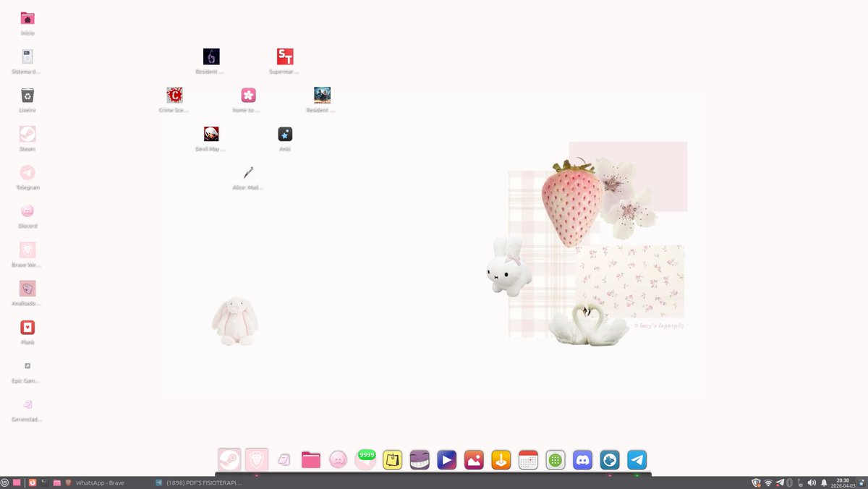
Task: Open the yellow sticky notes dock icon
Action: coord(393,459)
